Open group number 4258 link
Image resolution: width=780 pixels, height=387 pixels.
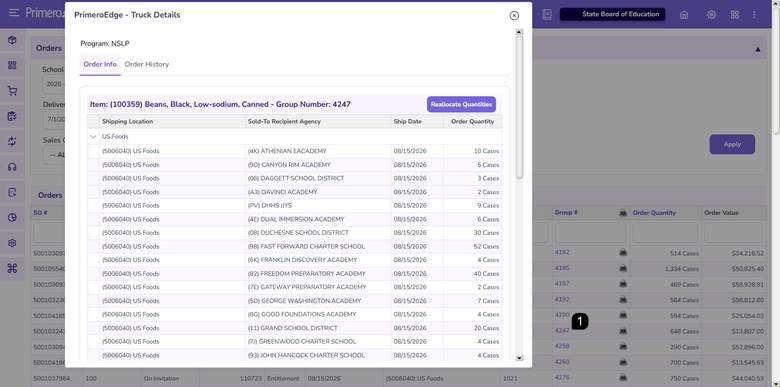(x=562, y=346)
